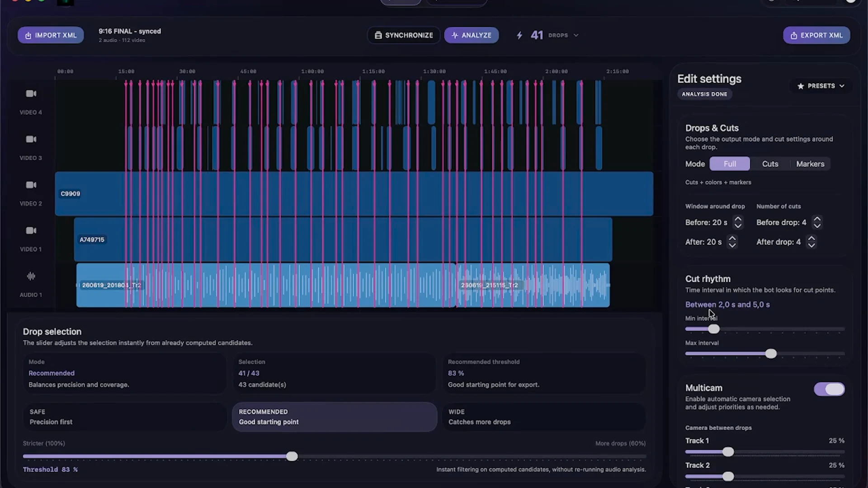The height and width of the screenshot is (488, 868).
Task: Select the 260619_215115_Tr2 audio clip
Action: [533, 285]
